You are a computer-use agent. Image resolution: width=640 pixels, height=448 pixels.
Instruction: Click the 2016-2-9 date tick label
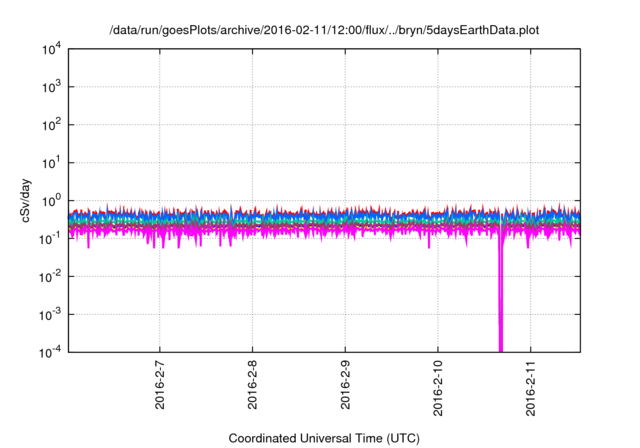click(x=345, y=385)
